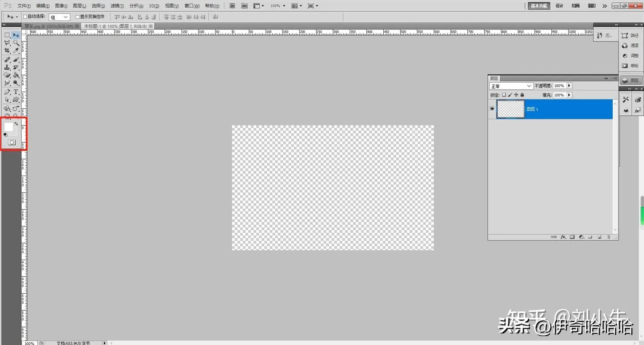Open the 滤镜 menu
Viewport: 644px width, 345px height.
pos(116,5)
